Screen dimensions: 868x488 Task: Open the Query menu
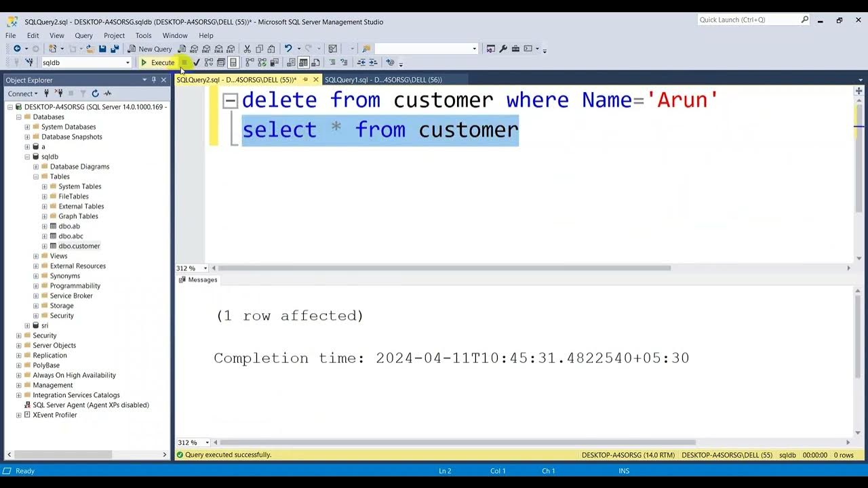pyautogui.click(x=83, y=35)
